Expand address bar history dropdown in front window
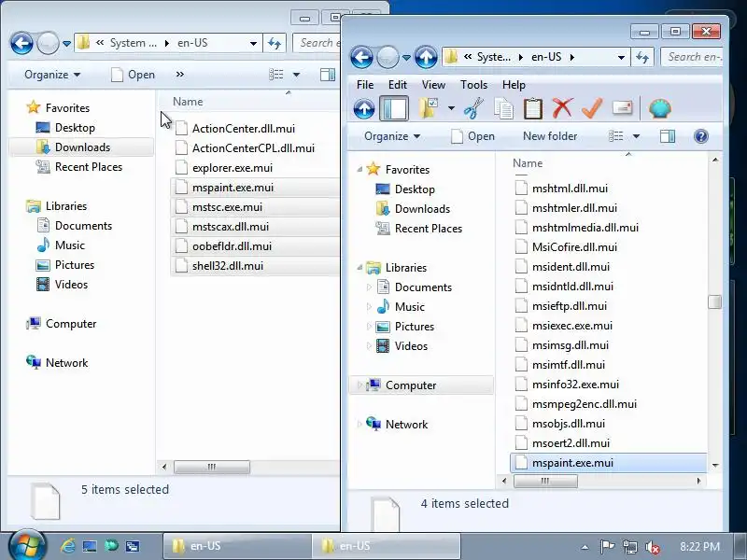Screen dimensions: 747x560 [x=621, y=58]
